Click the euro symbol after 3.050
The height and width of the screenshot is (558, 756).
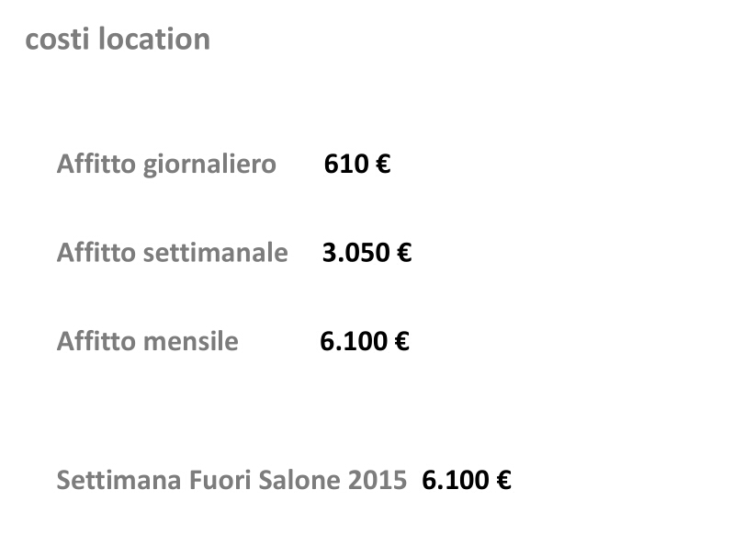coord(404,253)
